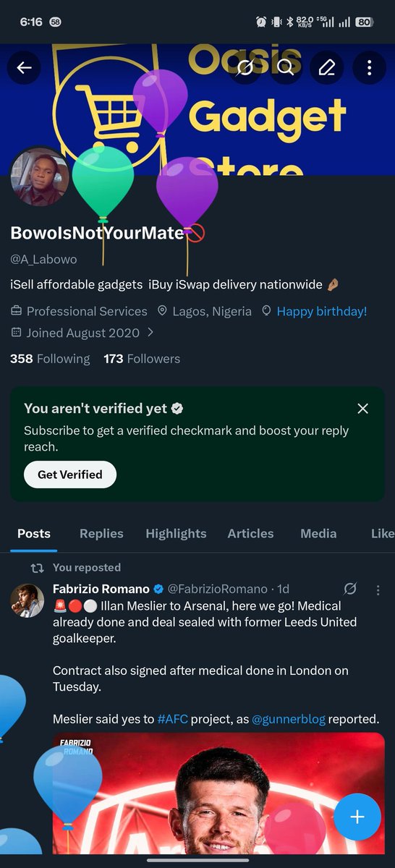Screen dimensions: 395x868
Task: Select the Media tab
Action: [318, 534]
